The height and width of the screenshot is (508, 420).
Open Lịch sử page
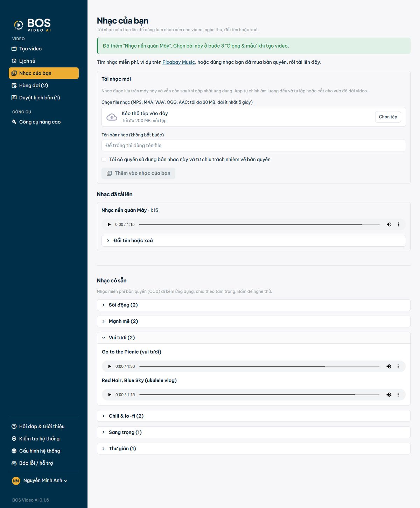44,61
